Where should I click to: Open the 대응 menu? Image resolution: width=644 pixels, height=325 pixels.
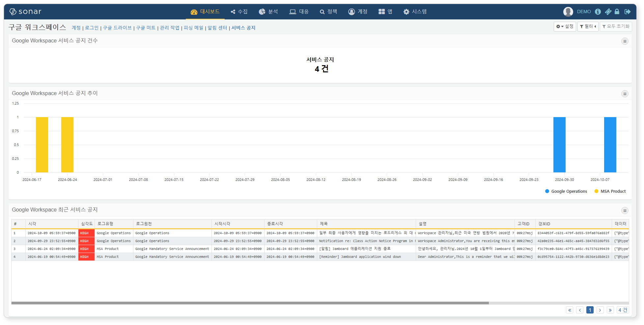pos(299,12)
